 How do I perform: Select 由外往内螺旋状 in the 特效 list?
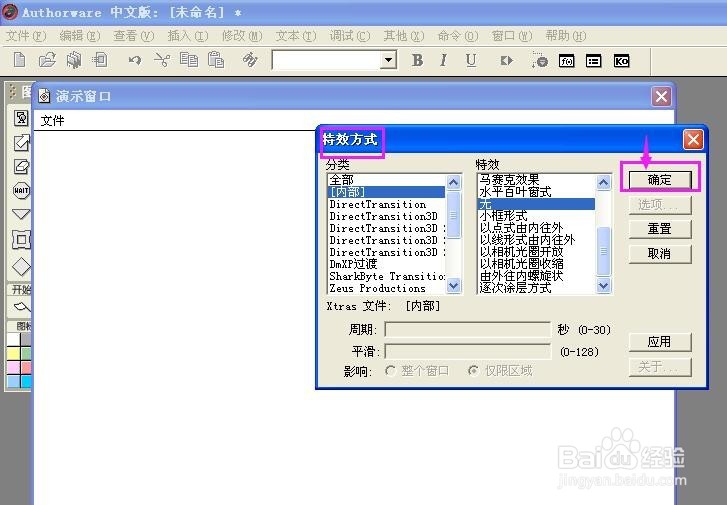point(536,276)
